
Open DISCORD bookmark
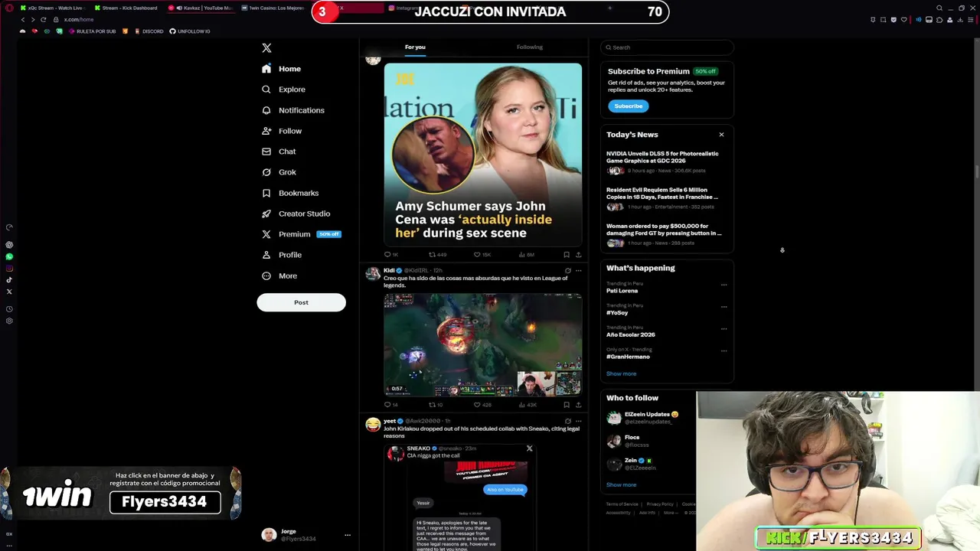point(149,31)
